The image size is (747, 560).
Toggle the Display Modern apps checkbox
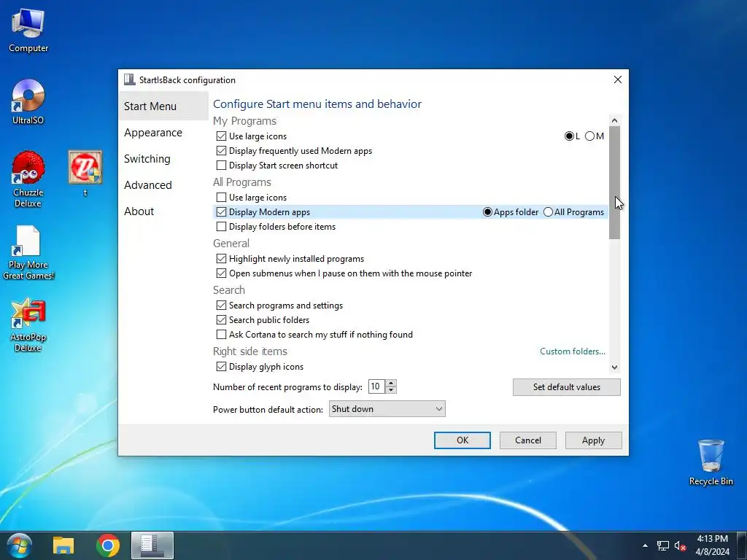pos(221,212)
